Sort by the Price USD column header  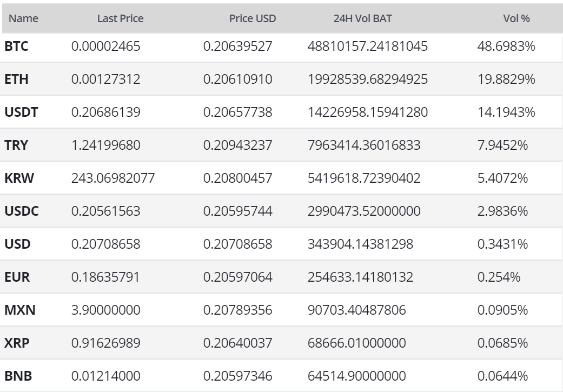(x=253, y=18)
